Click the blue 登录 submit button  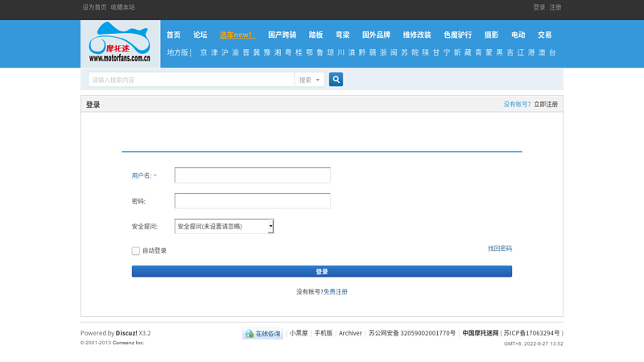(x=321, y=271)
